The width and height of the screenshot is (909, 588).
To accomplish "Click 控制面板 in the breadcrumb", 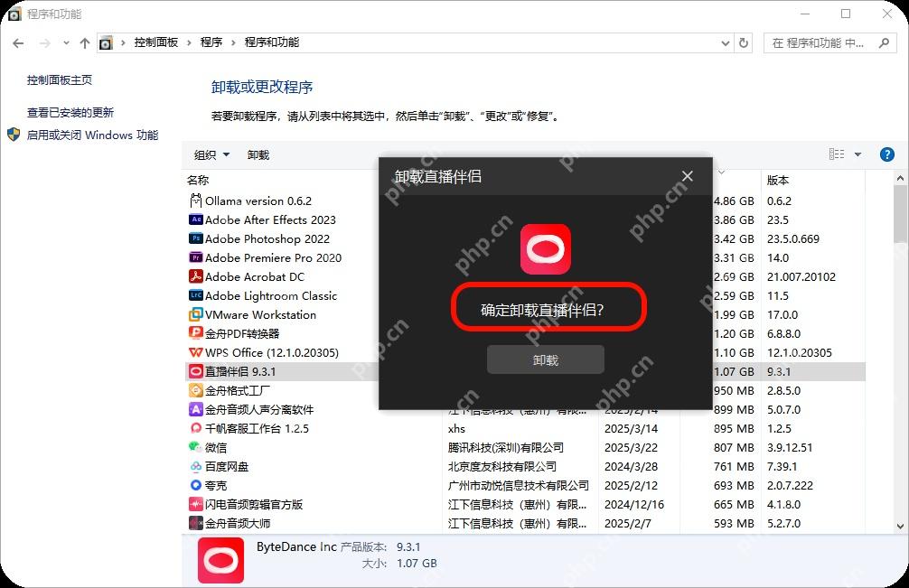I will 156,42.
